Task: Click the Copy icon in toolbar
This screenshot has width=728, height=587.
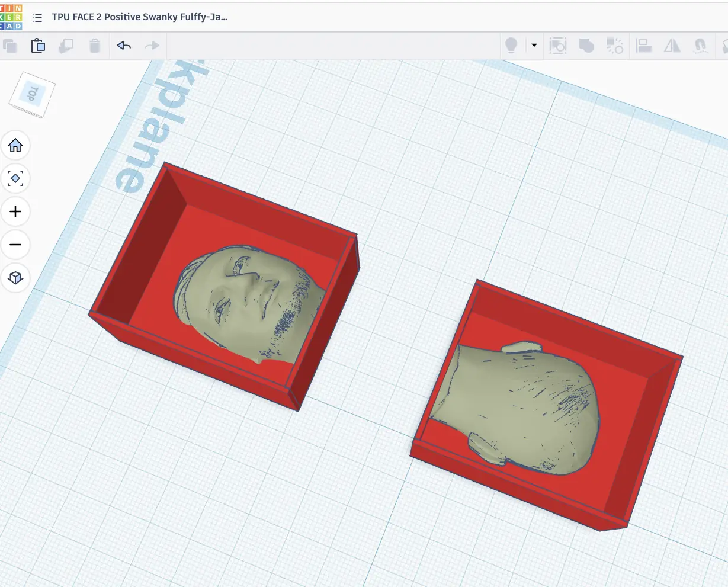Action: pos(9,46)
